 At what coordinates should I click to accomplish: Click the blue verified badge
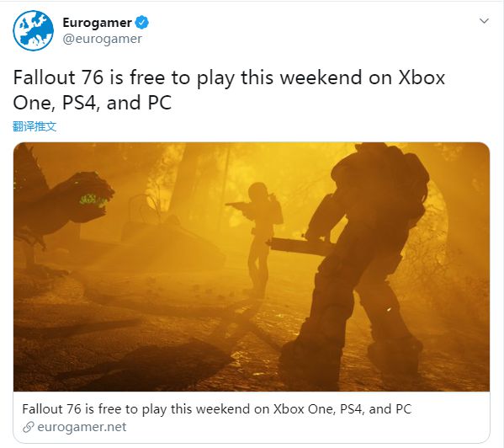click(x=142, y=23)
